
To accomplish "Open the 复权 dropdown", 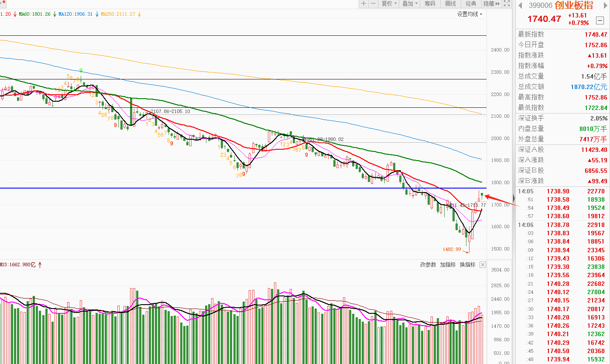I will coord(389,4).
